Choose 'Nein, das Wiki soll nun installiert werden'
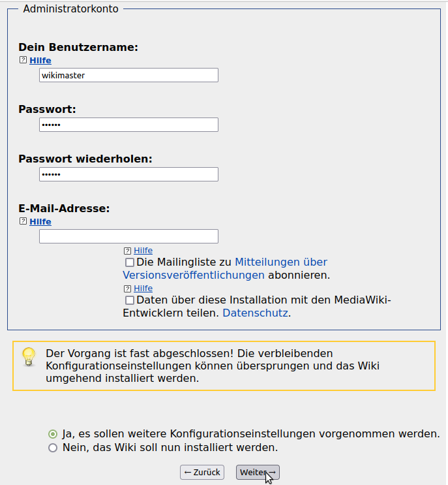448x485 pixels. [53, 448]
